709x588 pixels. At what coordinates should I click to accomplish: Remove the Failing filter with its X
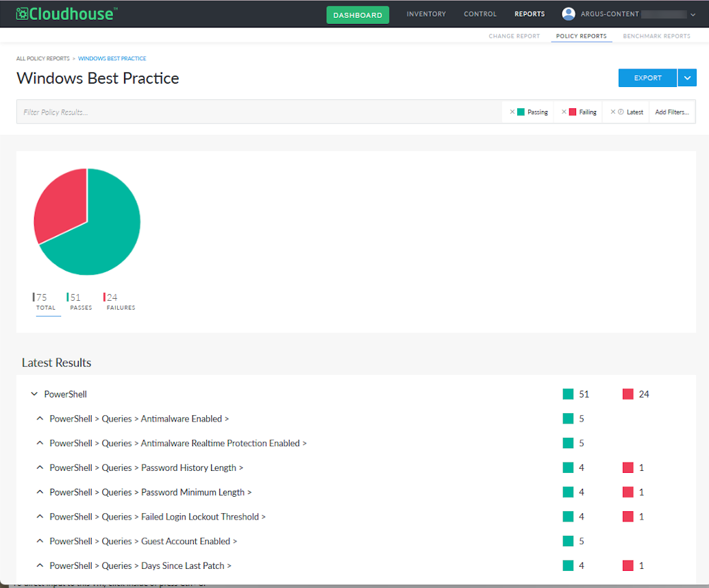pyautogui.click(x=564, y=112)
